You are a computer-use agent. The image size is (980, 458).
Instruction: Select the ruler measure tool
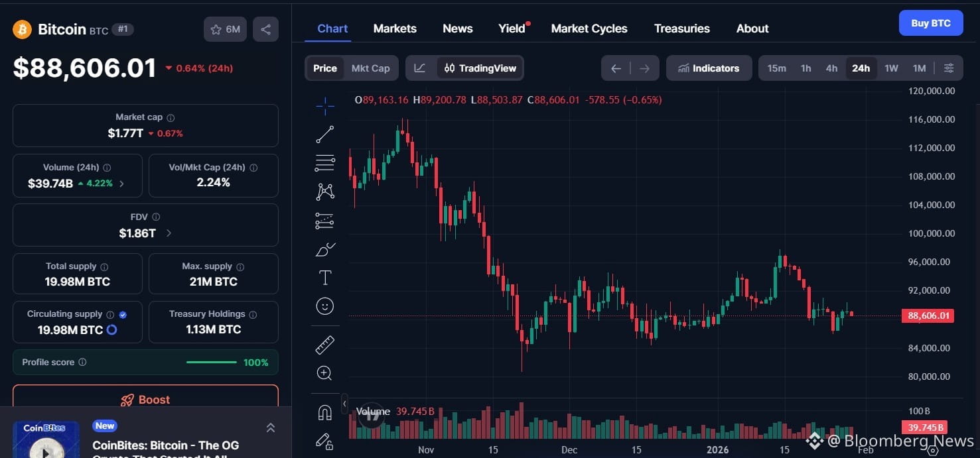pos(324,345)
